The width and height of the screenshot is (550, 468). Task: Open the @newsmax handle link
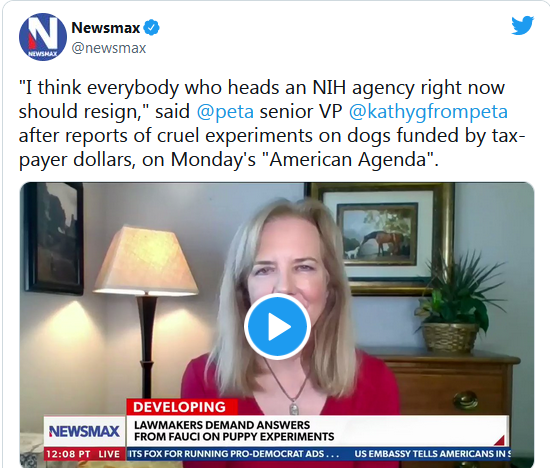pyautogui.click(x=109, y=48)
